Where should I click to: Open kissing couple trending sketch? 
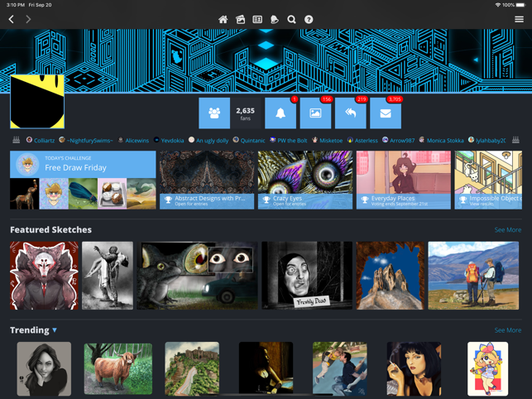pos(340,368)
